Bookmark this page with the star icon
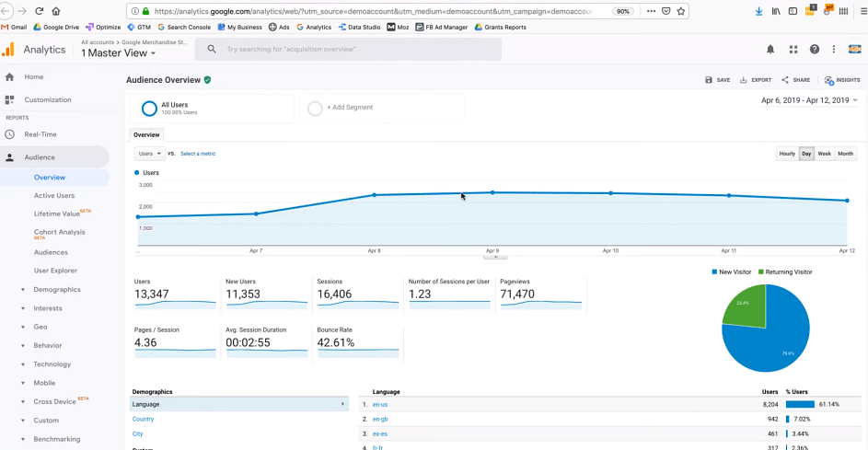This screenshot has width=868, height=450. point(681,11)
